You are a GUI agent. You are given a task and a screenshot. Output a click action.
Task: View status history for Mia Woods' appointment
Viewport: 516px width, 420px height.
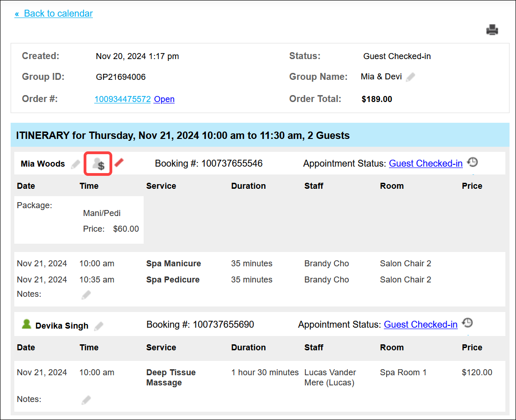pyautogui.click(x=473, y=162)
